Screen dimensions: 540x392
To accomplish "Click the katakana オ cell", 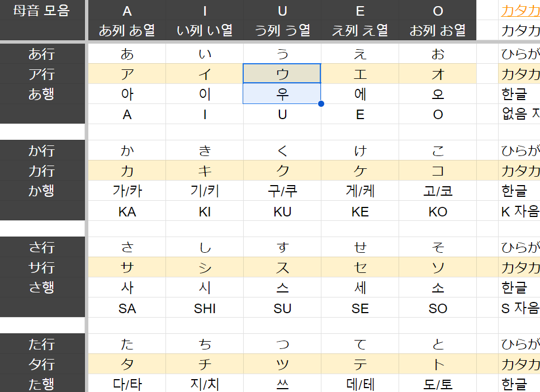I will (x=438, y=74).
